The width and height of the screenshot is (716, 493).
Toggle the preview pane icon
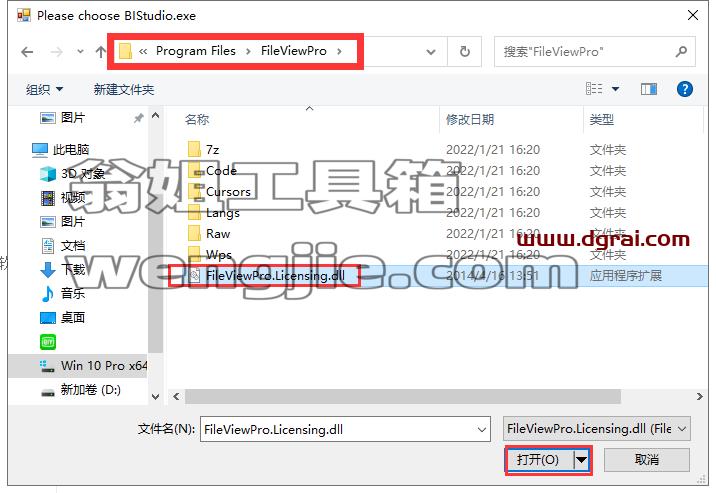648,89
